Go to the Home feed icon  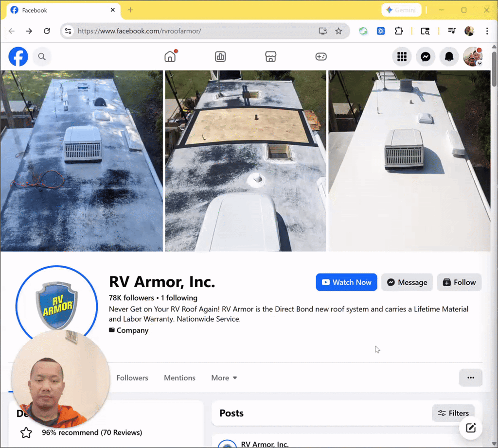170,56
